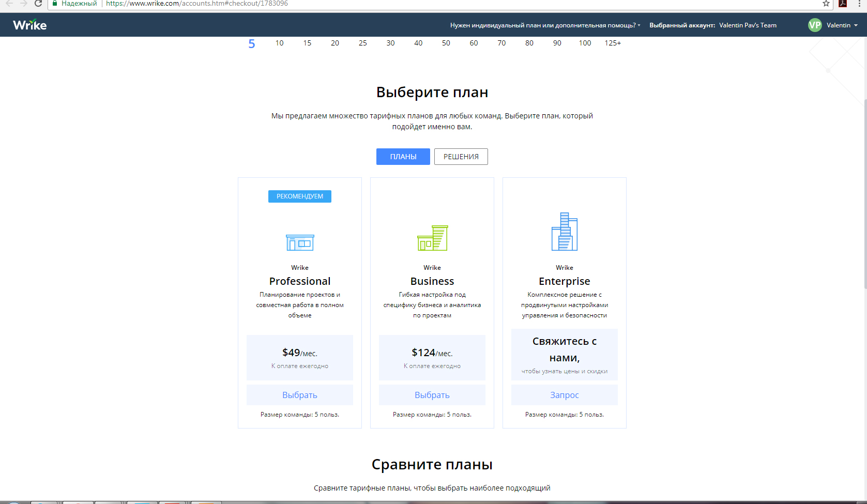Switch to the РЕШЕНИЯ tab
Image resolution: width=867 pixels, height=504 pixels.
461,157
